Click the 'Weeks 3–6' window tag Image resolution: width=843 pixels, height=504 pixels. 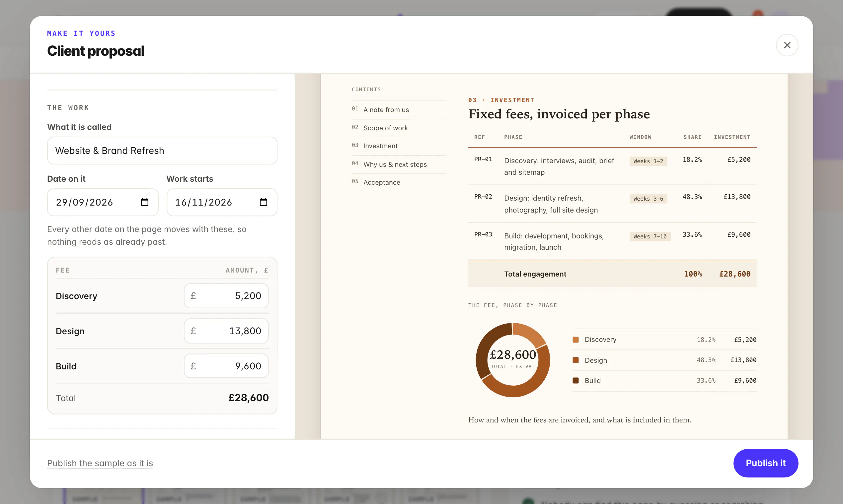[648, 199]
